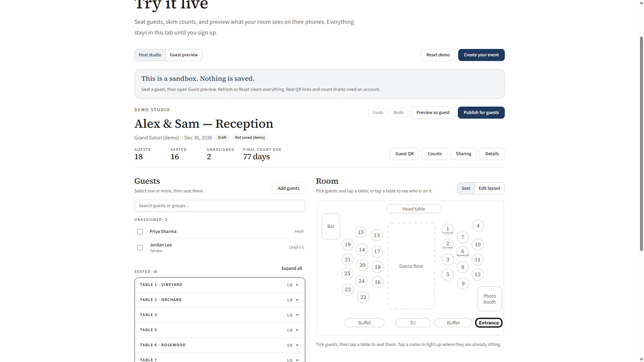Expand the Table 3 seated row
This screenshot has height=362, width=644.
coord(220,315)
